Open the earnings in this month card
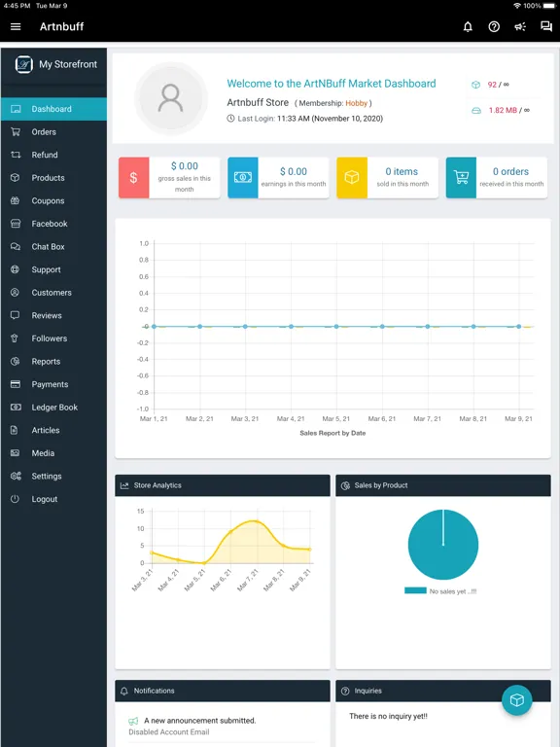560x747 pixels. [x=278, y=178]
